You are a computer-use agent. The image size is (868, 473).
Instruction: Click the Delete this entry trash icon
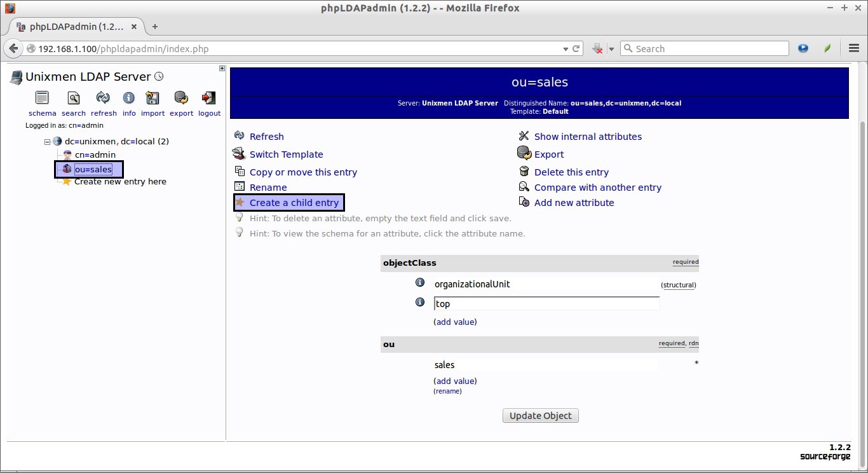tap(524, 171)
